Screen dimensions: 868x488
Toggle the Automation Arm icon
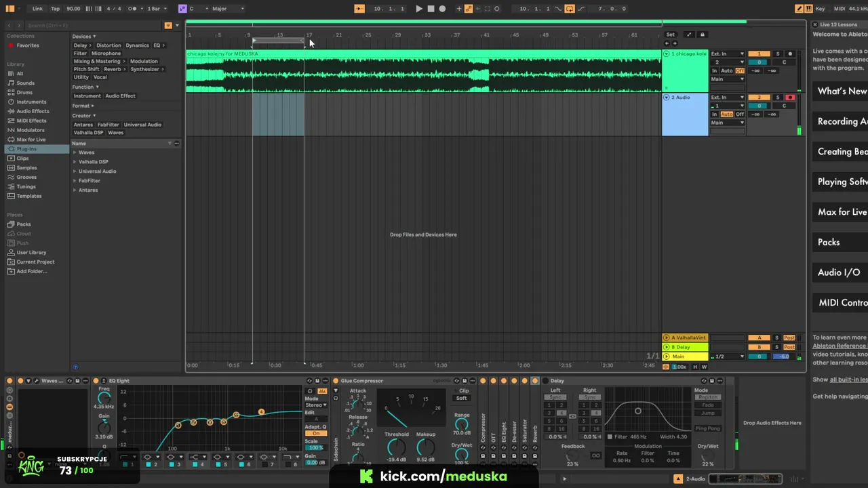coord(468,9)
